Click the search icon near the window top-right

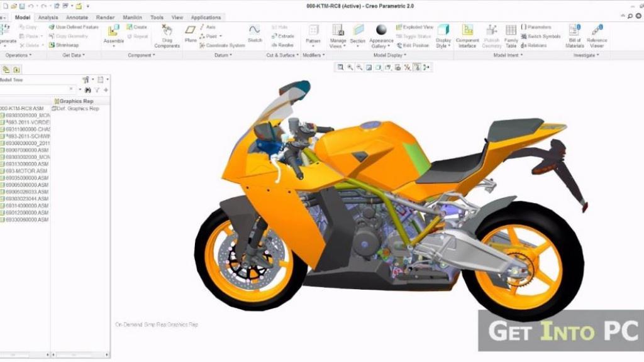pyautogui.click(x=630, y=16)
